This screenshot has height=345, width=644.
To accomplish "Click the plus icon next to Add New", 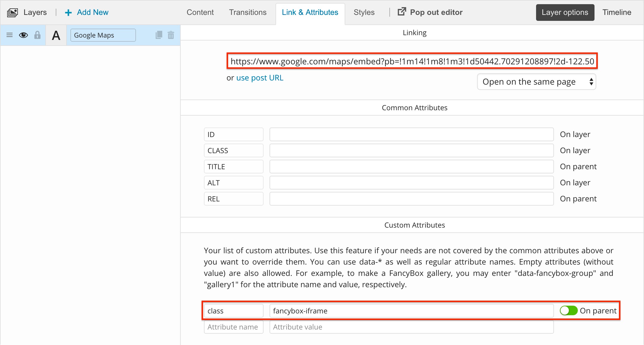I will click(68, 13).
